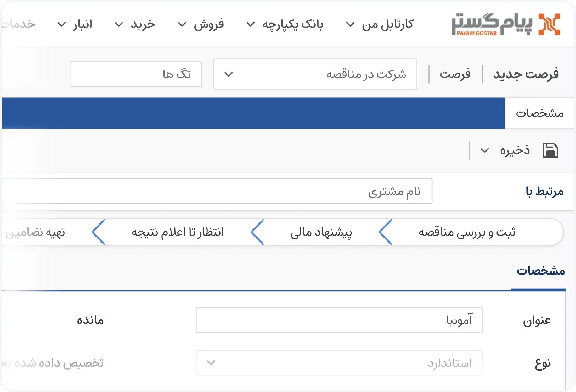Image resolution: width=576 pixels, height=392 pixels.
Task: Open the بانک یکپارچه menu
Action: (285, 25)
